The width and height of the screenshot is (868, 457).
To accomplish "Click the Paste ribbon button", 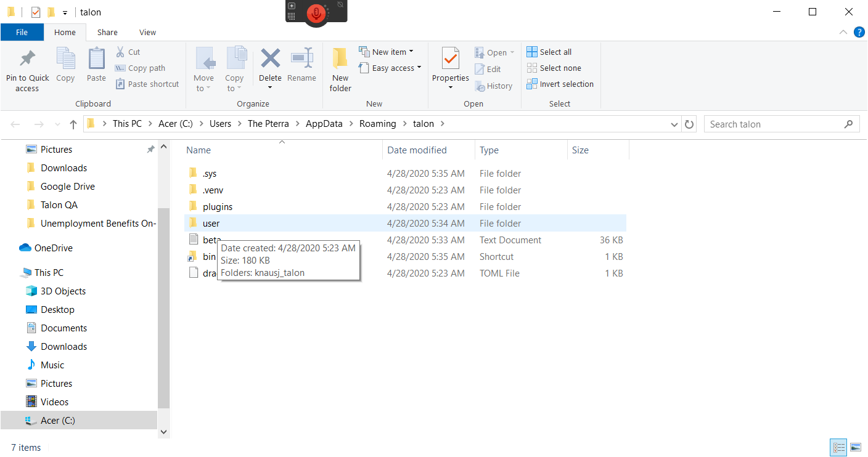I will 96,65.
